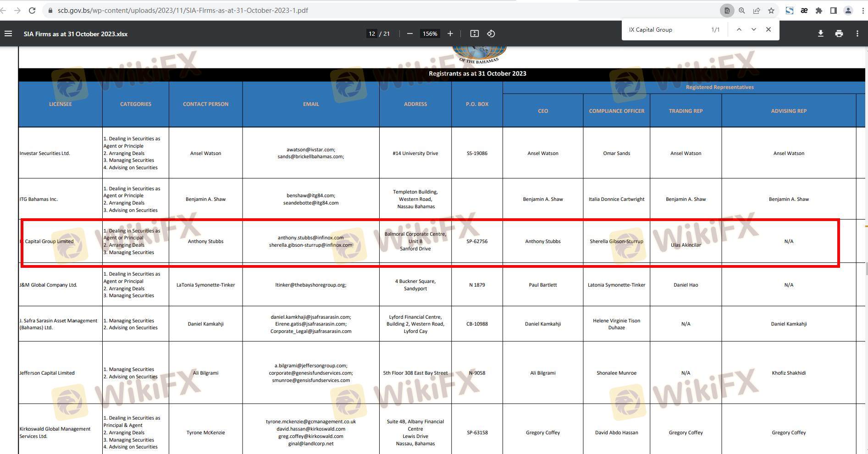
Task: Zoom out with the minus button
Action: [409, 33]
